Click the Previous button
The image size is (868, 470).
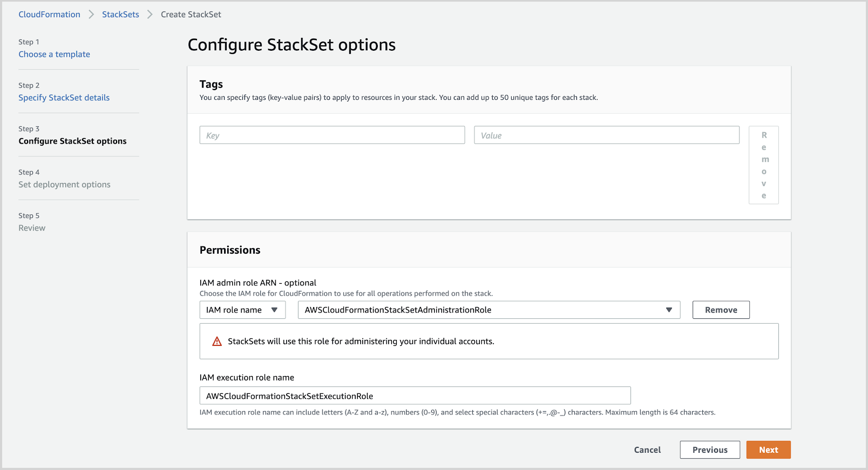[x=709, y=449]
